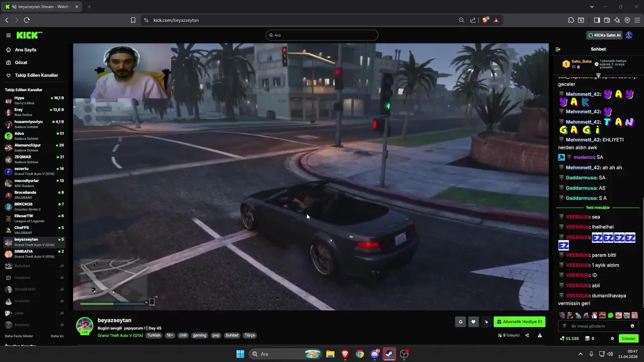Screen dimensions: 644x362
Task: Click Gönder send button
Action: point(629,338)
